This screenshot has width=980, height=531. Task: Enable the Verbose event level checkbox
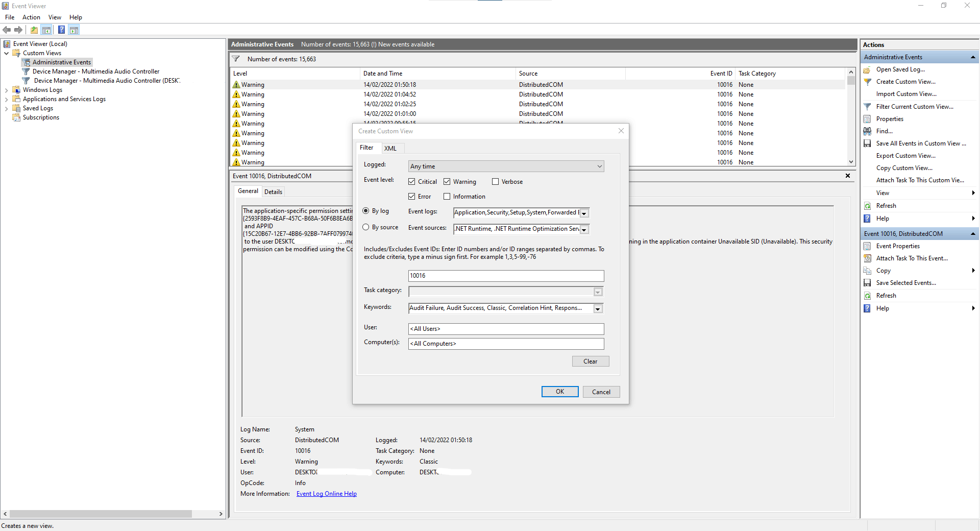tap(495, 182)
